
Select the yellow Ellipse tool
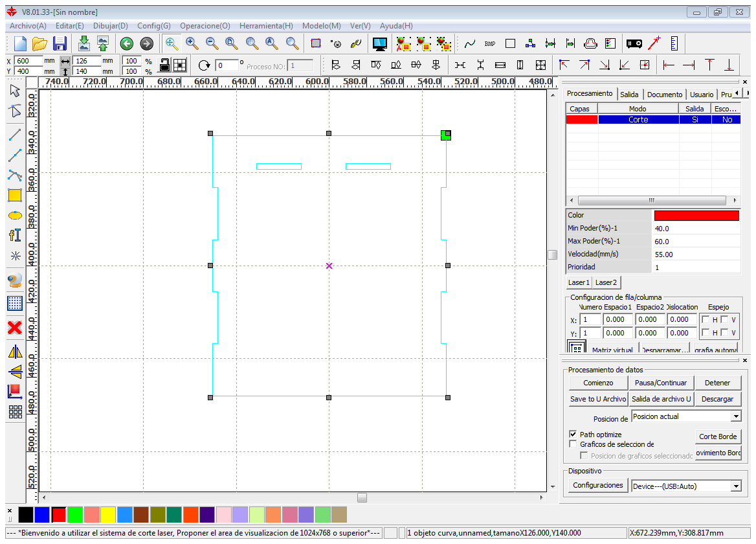pyautogui.click(x=15, y=215)
